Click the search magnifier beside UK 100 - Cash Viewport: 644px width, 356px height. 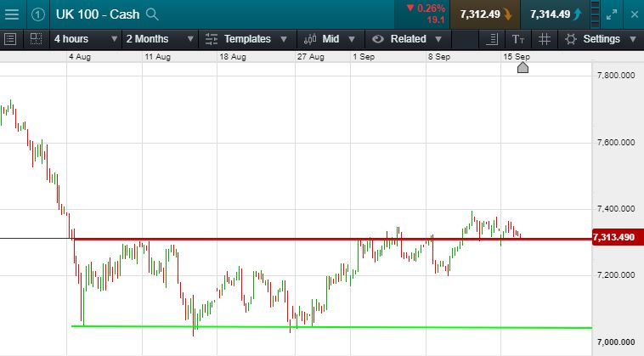[x=152, y=14]
